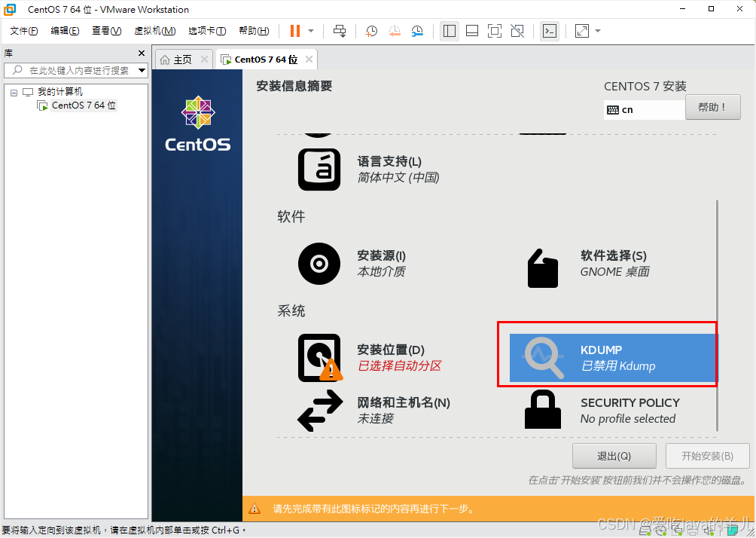Click 已选择自动分区 warning text
This screenshot has height=538, width=756.
[399, 365]
